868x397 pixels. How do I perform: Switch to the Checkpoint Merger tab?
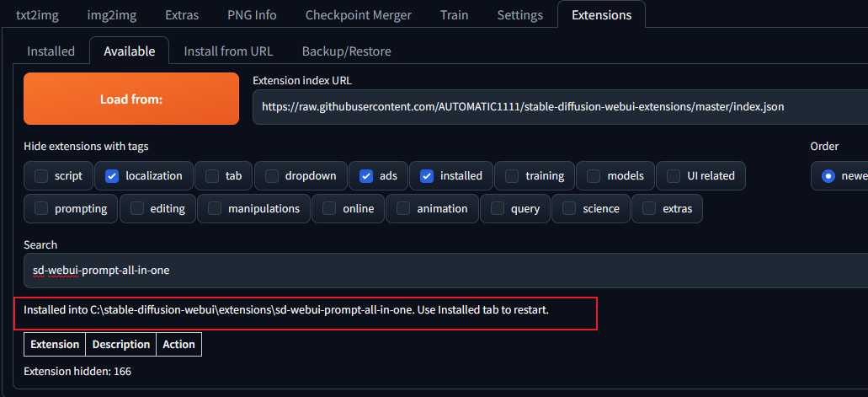(358, 15)
